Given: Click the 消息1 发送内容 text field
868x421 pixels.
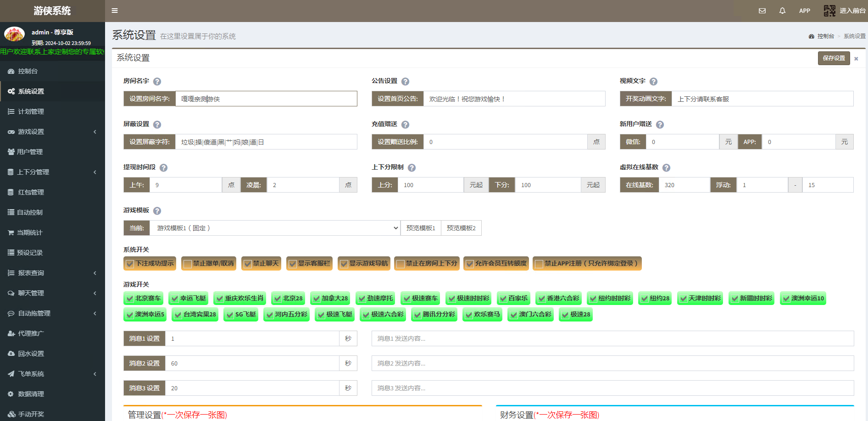Looking at the screenshot, I should 612,338.
